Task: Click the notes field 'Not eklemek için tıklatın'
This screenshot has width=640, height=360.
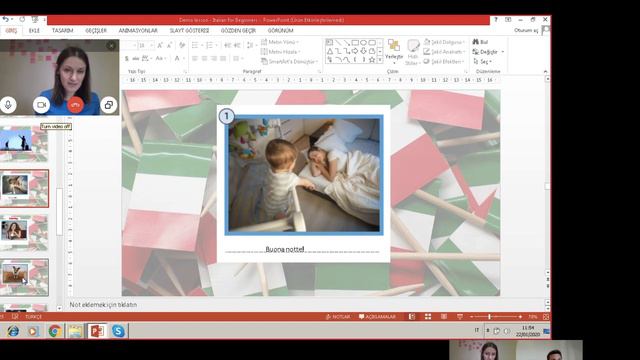Action: pos(103,304)
